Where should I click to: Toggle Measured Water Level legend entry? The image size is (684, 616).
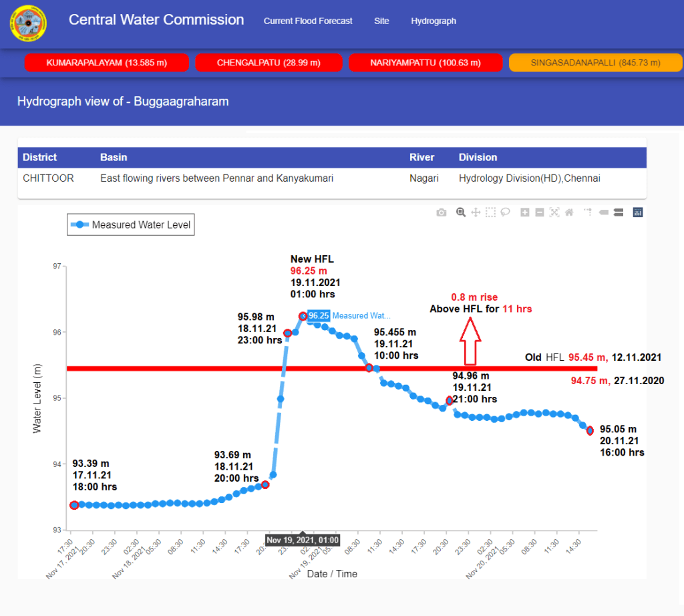coord(133,225)
